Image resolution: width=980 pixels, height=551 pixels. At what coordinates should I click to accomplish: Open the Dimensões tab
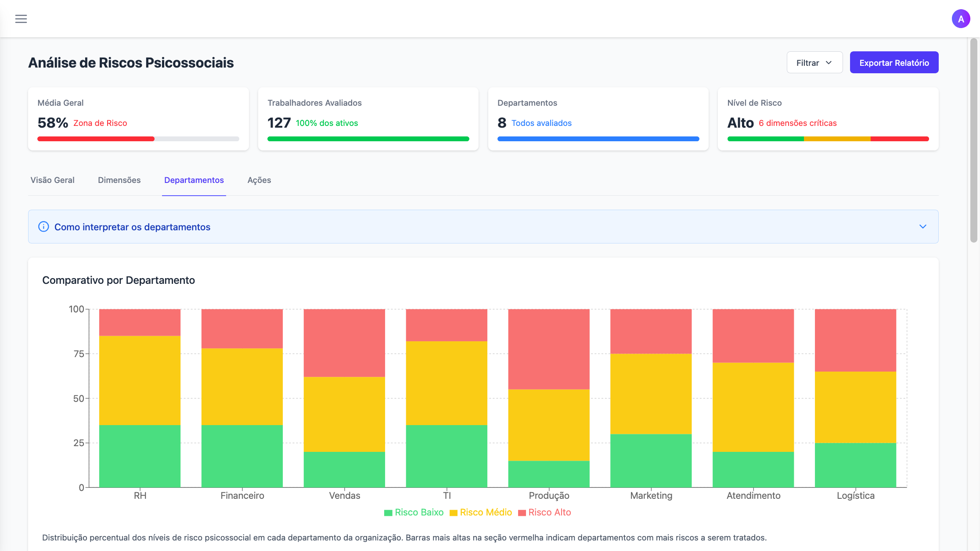click(x=119, y=180)
